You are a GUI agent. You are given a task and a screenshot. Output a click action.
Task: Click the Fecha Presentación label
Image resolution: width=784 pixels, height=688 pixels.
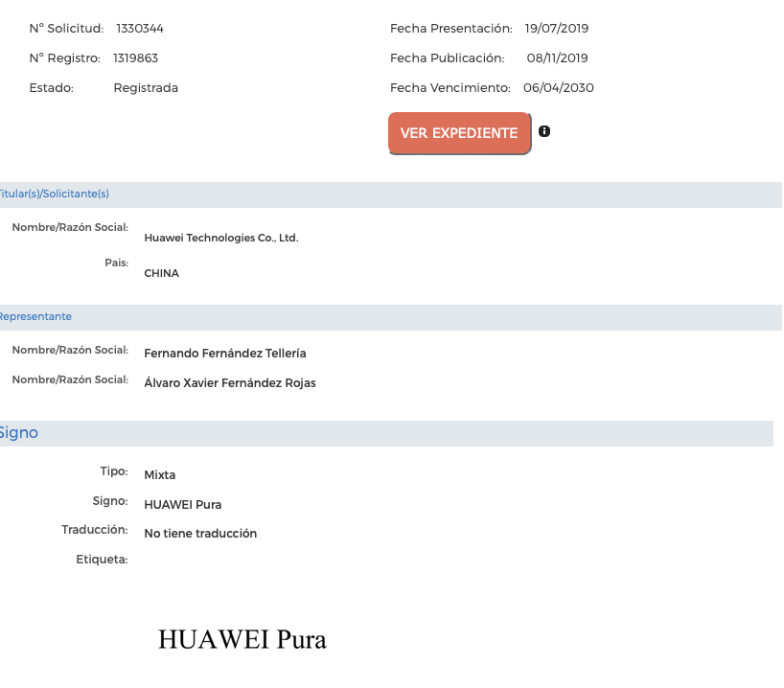[x=451, y=29]
